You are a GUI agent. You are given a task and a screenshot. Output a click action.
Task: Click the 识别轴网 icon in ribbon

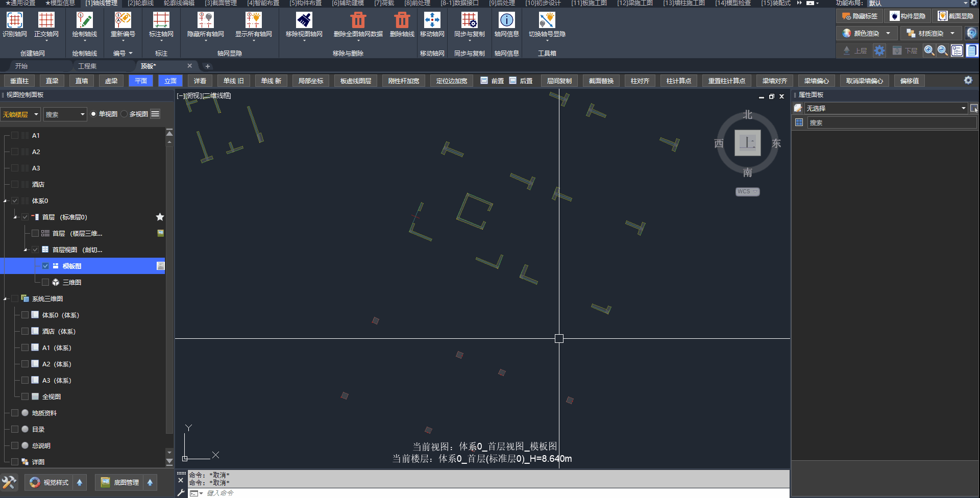(14, 20)
